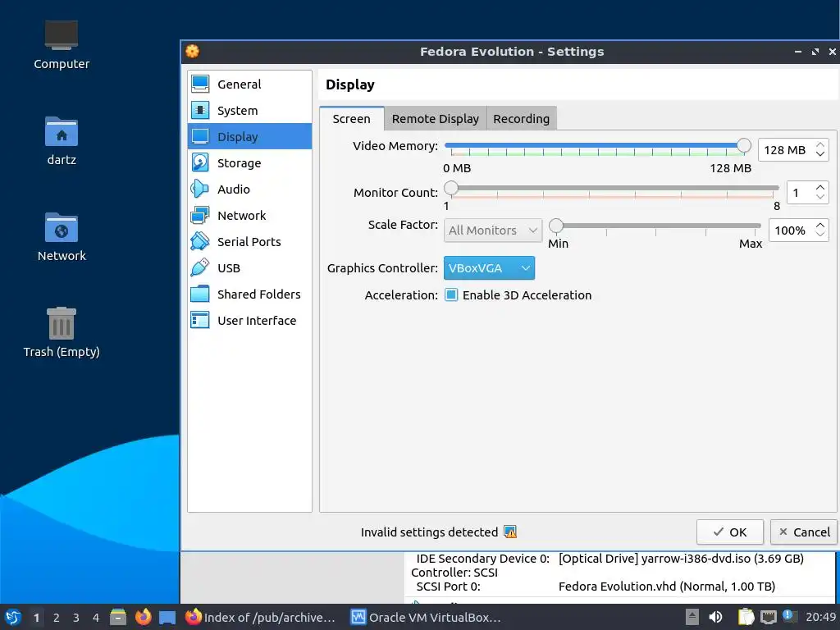Open the clipboard manager tray icon
The width and height of the screenshot is (840, 630).
746,617
